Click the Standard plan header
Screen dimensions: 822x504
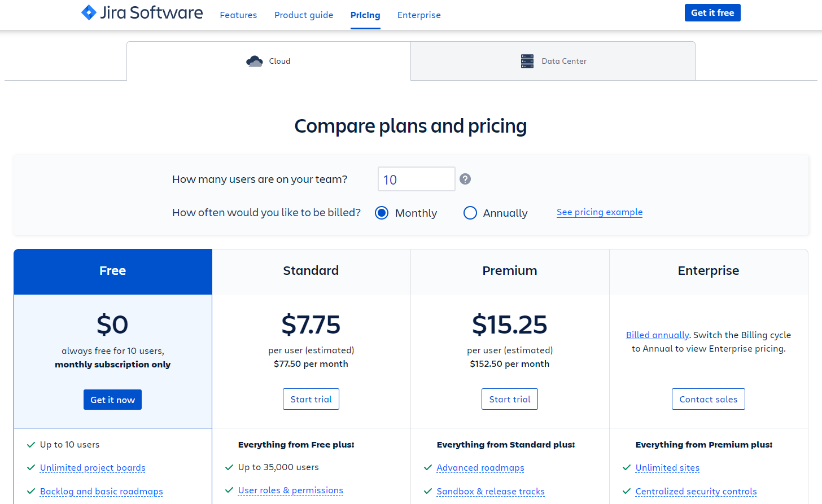tap(311, 271)
